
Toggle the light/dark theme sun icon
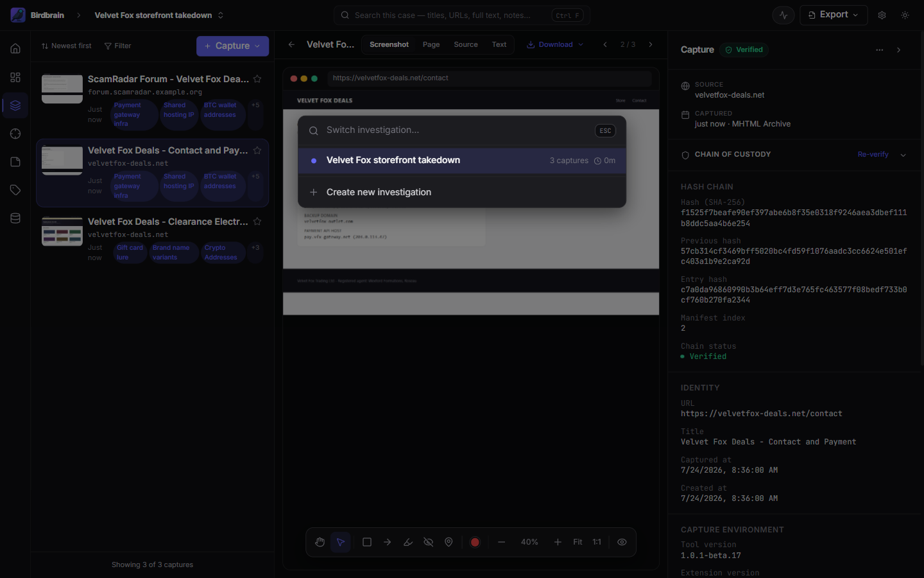click(905, 15)
